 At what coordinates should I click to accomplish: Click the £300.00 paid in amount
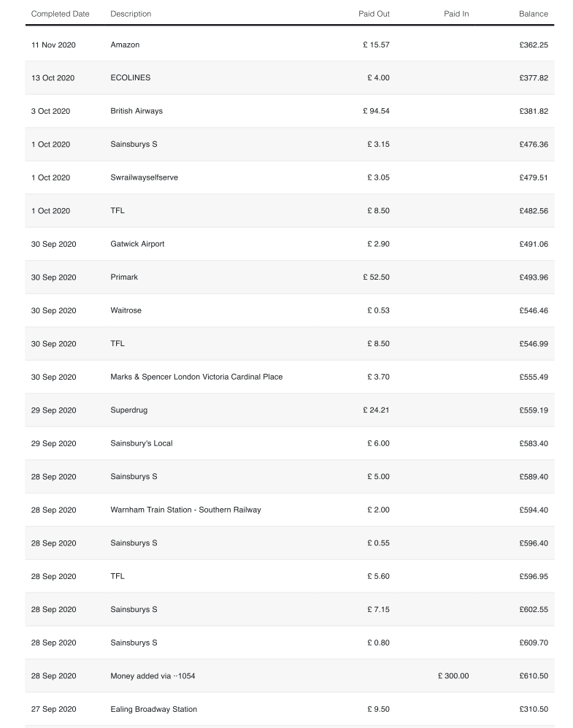point(453,676)
